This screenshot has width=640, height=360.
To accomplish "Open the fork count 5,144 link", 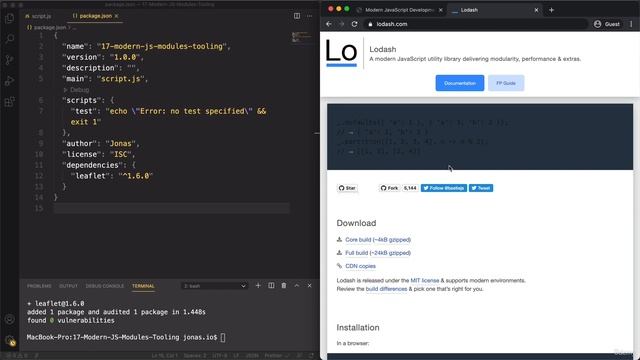I will pos(410,188).
